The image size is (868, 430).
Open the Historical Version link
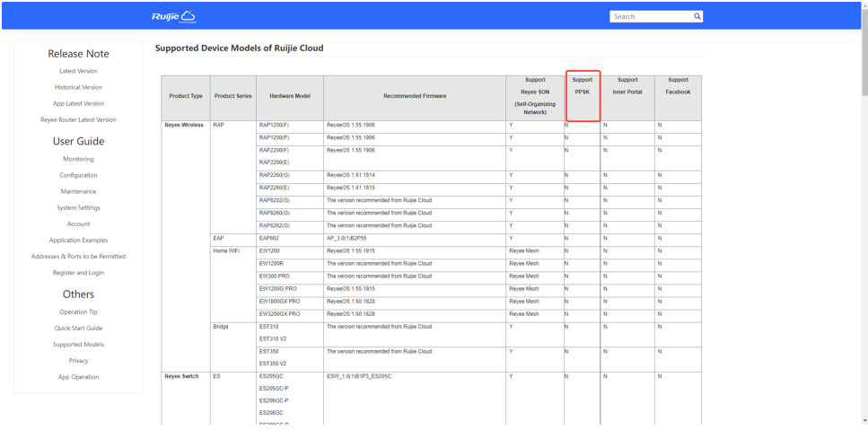point(79,87)
